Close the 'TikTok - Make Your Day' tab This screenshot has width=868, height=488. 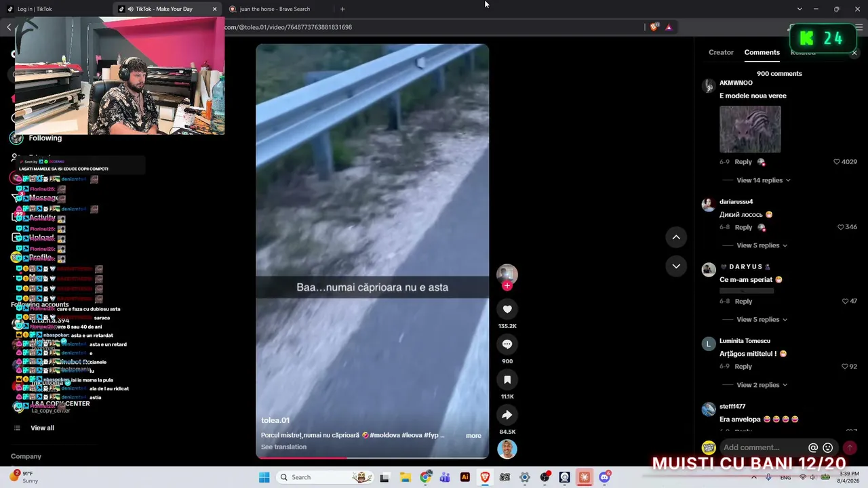[215, 9]
